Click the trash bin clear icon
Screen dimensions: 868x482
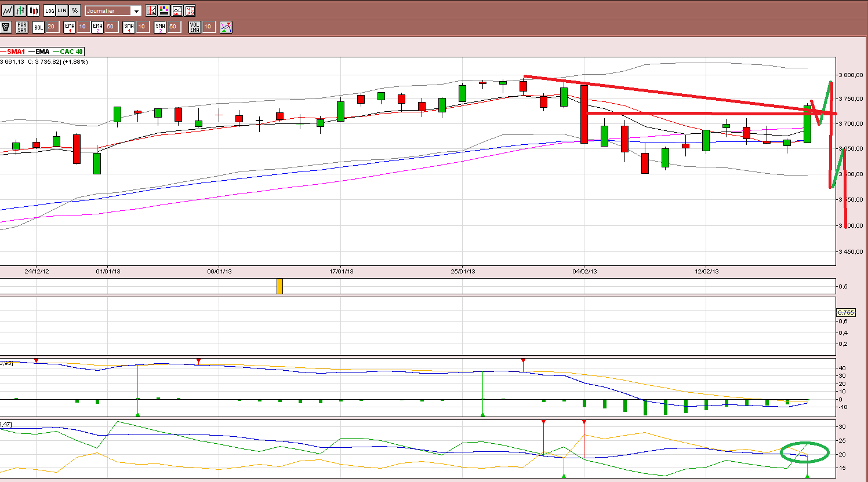[x=6, y=27]
